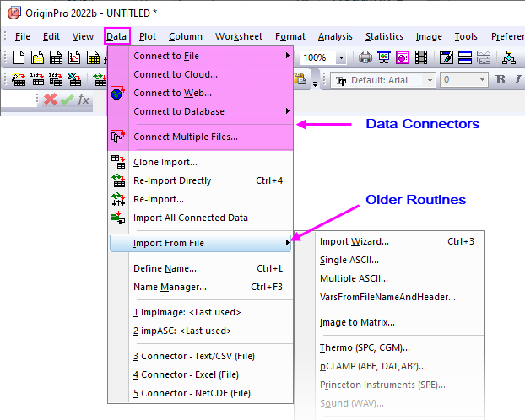
Task: Create a new matrix (yellow grid icon)
Action: pos(93,57)
